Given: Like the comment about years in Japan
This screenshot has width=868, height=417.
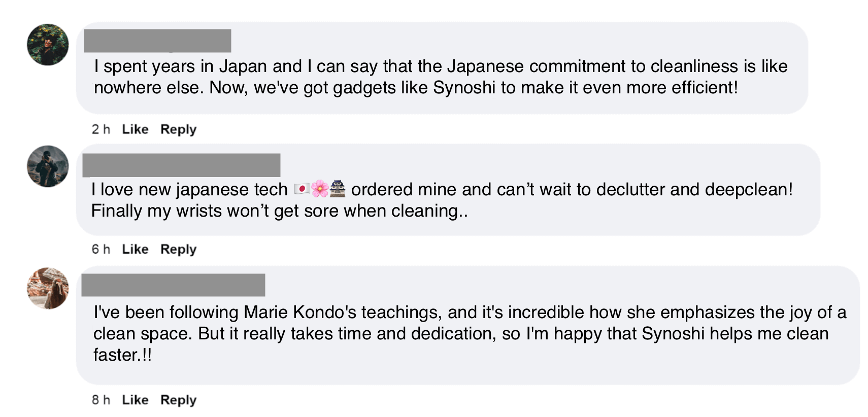Looking at the screenshot, I should click(135, 129).
